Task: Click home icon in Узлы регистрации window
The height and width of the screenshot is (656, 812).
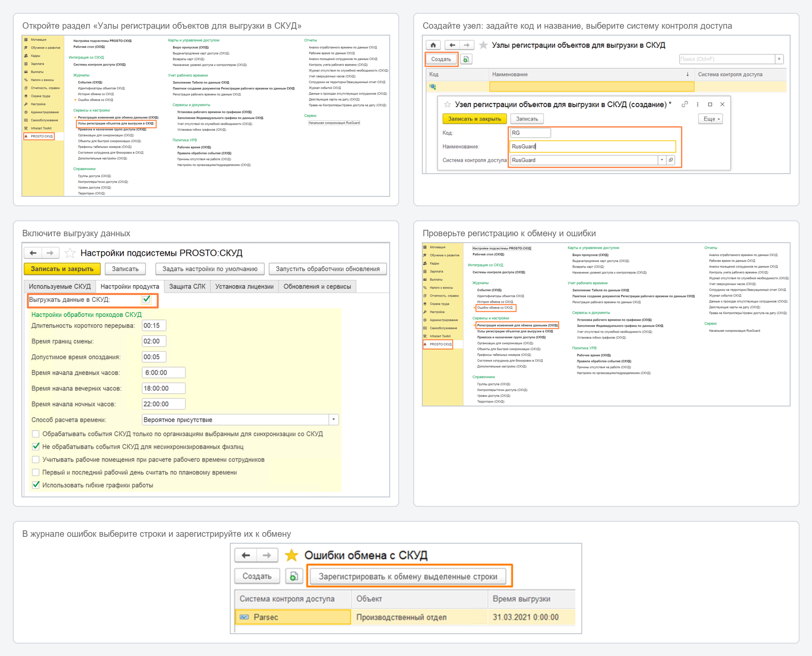Action: point(433,45)
